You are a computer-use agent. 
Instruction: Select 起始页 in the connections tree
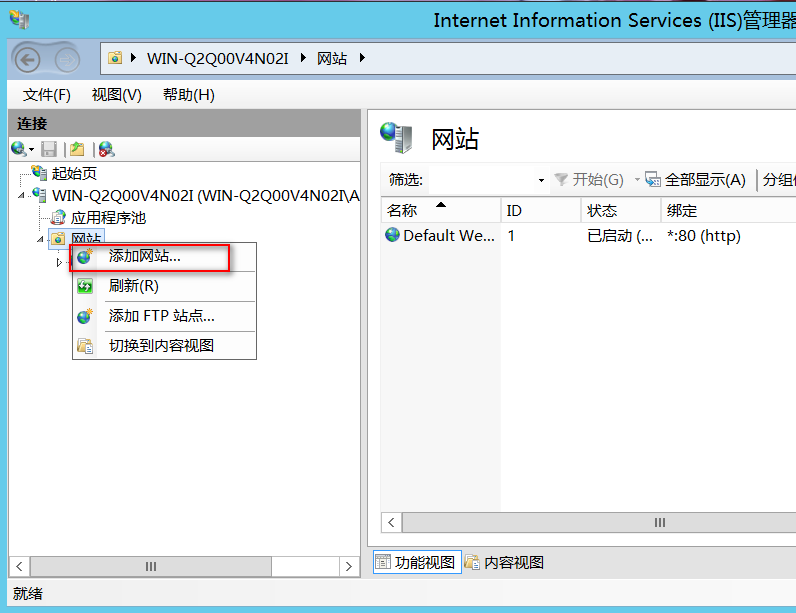coord(74,173)
